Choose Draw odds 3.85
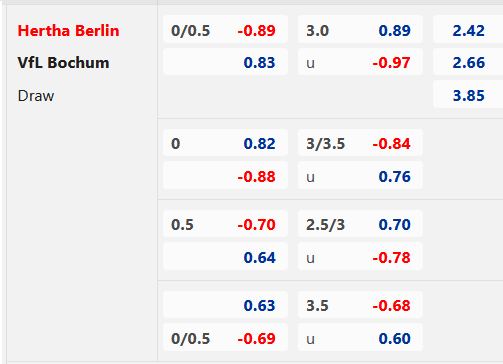 point(468,95)
